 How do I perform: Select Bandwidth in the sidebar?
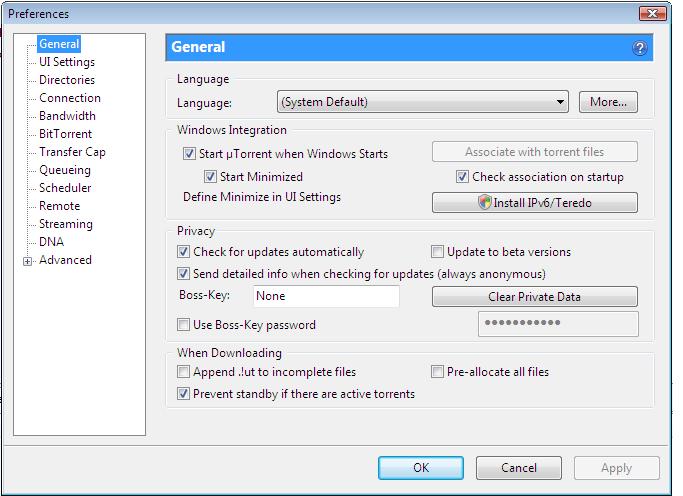(x=67, y=116)
